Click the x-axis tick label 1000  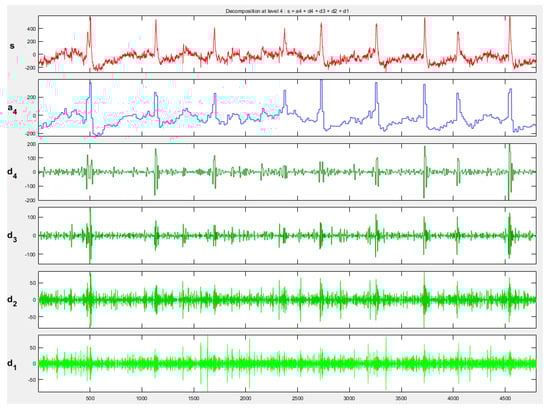tap(142, 398)
